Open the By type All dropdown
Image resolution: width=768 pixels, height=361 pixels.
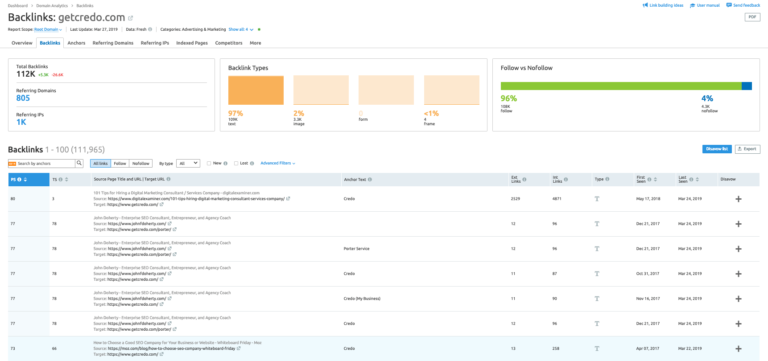click(188, 163)
